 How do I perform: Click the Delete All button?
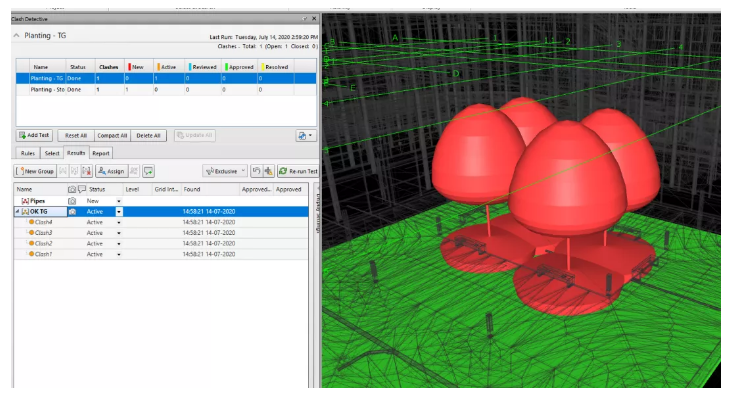148,136
